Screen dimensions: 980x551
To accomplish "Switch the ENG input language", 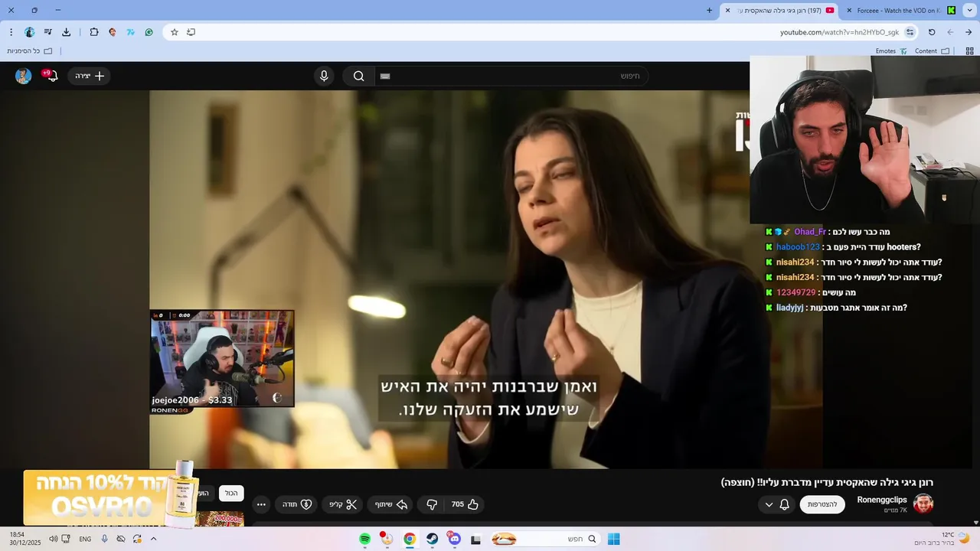I will [x=85, y=539].
